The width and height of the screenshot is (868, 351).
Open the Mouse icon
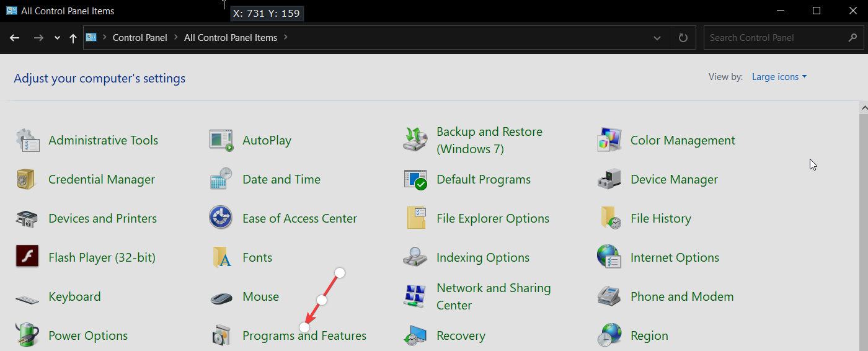tap(221, 297)
